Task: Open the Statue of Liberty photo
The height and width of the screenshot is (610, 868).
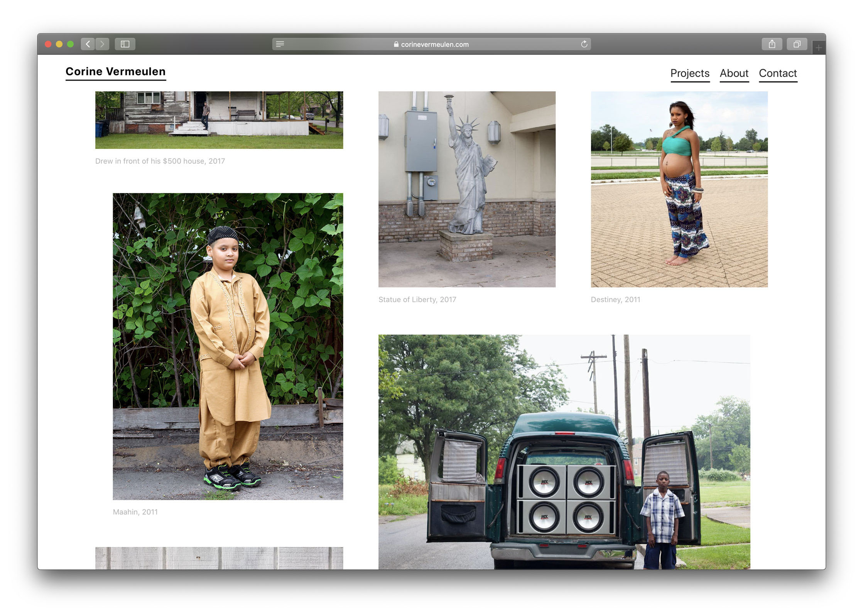Action: 467,189
